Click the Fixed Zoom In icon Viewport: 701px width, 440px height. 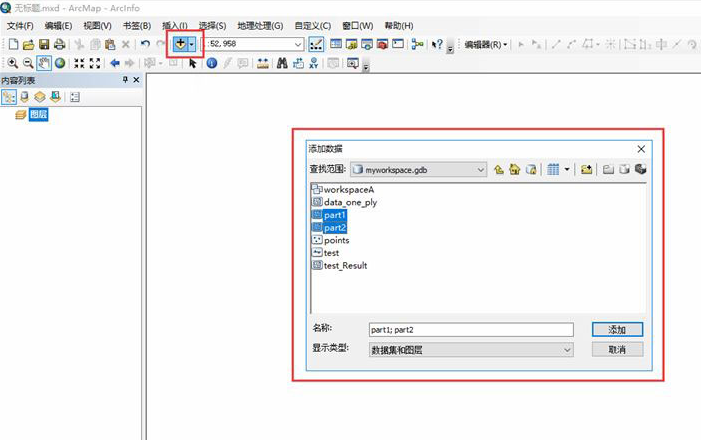[x=79, y=63]
